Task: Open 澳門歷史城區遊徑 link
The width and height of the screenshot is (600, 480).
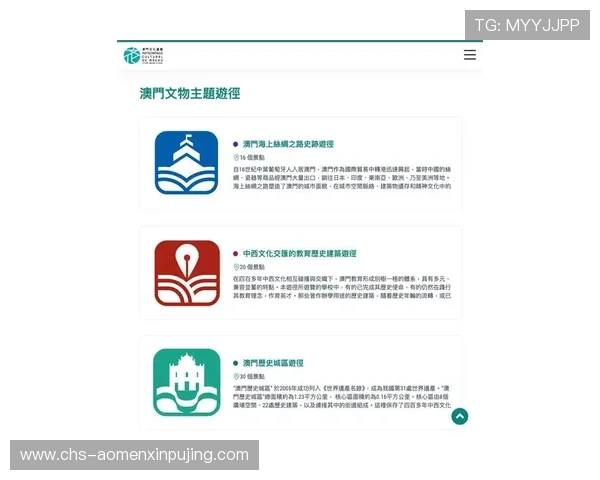Action: [273, 363]
